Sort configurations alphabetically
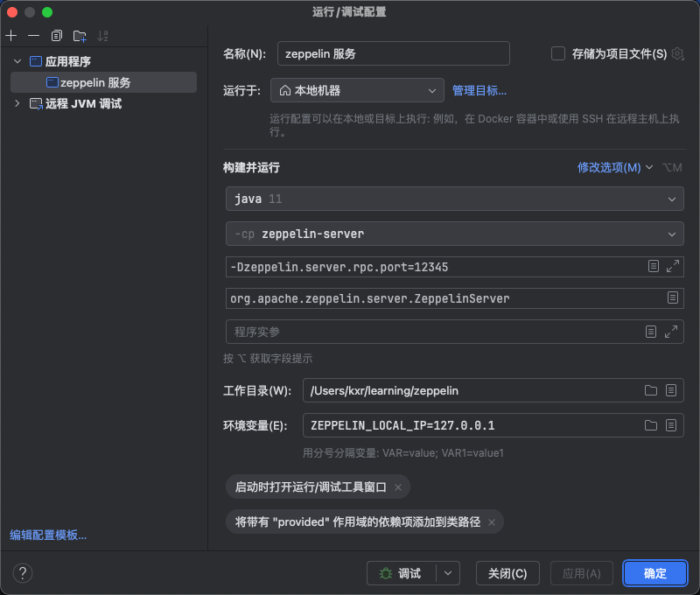 (102, 36)
